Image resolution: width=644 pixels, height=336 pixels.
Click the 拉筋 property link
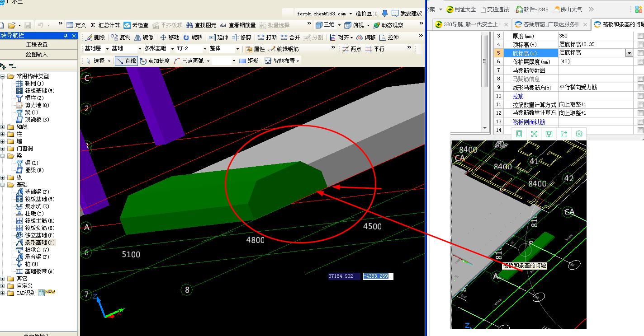click(518, 96)
